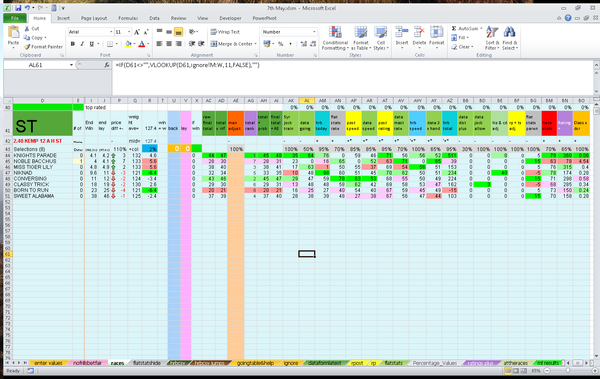Viewport: 600px width, 379px height.
Task: Toggle Italic formatting
Action: [82, 44]
